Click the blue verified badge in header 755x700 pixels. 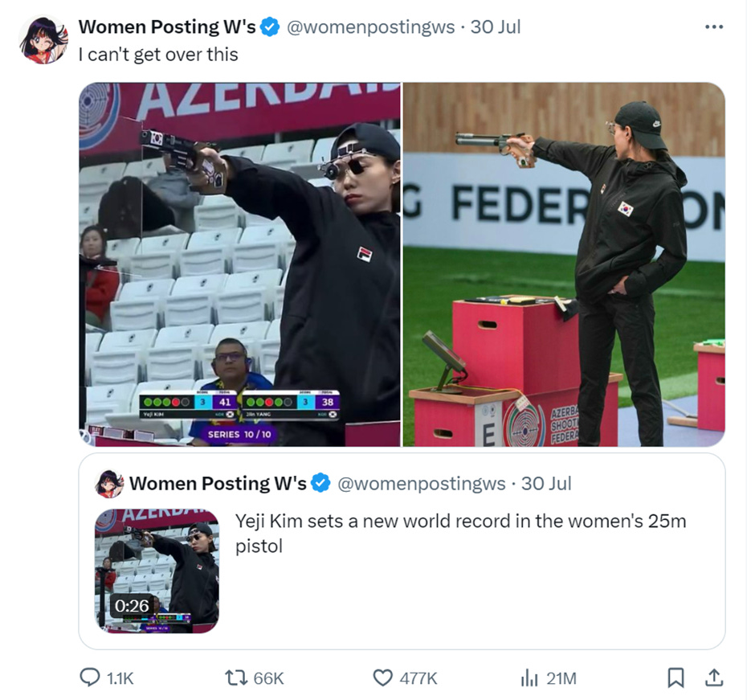tap(270, 27)
